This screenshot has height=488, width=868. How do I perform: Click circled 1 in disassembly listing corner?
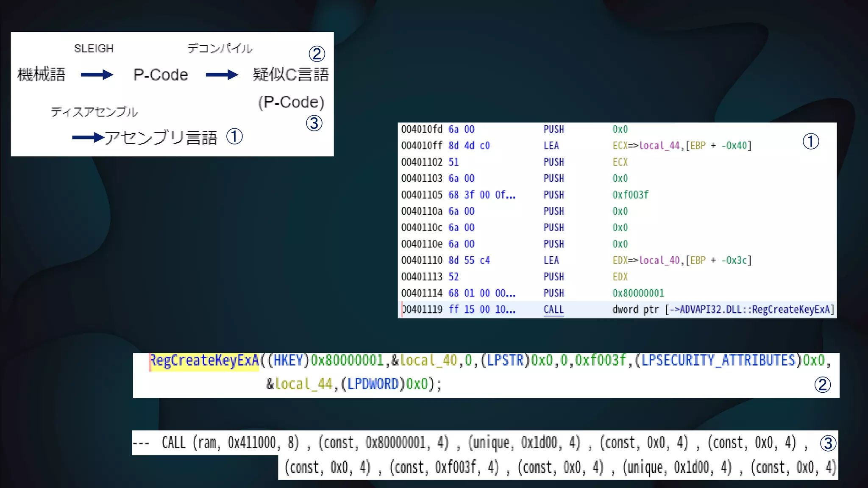tap(810, 141)
